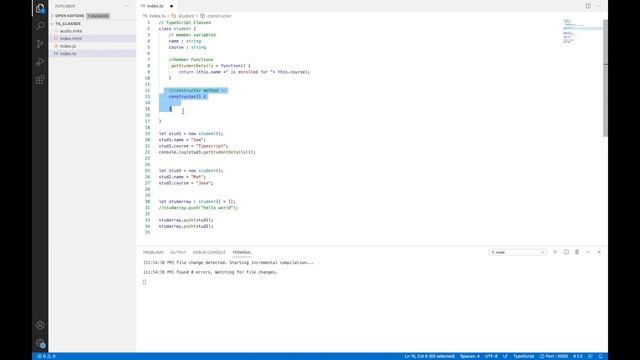The width and height of the screenshot is (640, 360).
Task: Open the Search view in activity bar
Action: [x=40, y=26]
